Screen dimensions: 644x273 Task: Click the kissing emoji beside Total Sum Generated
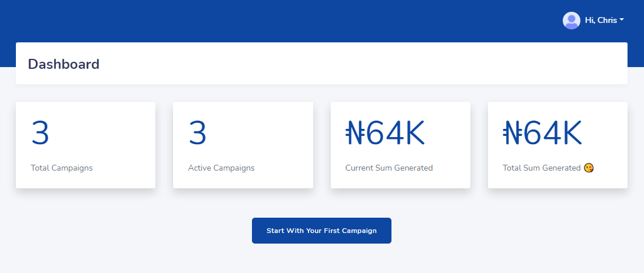pyautogui.click(x=589, y=168)
